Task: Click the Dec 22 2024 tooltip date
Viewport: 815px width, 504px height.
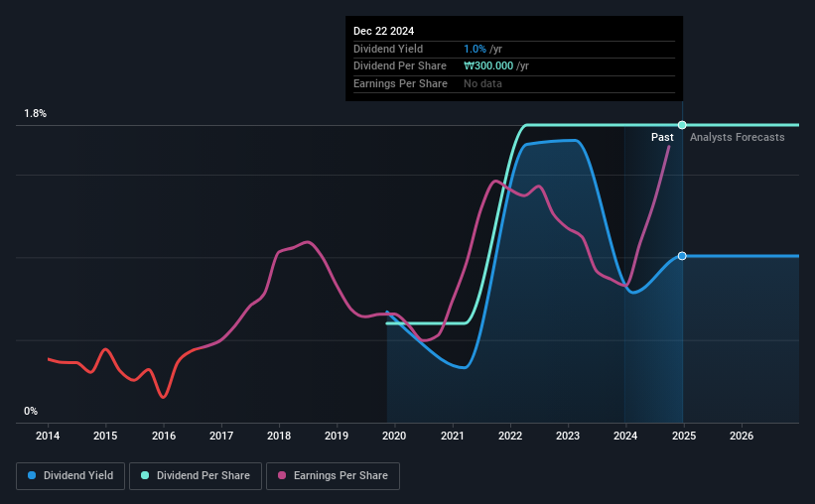Action: tap(383, 31)
